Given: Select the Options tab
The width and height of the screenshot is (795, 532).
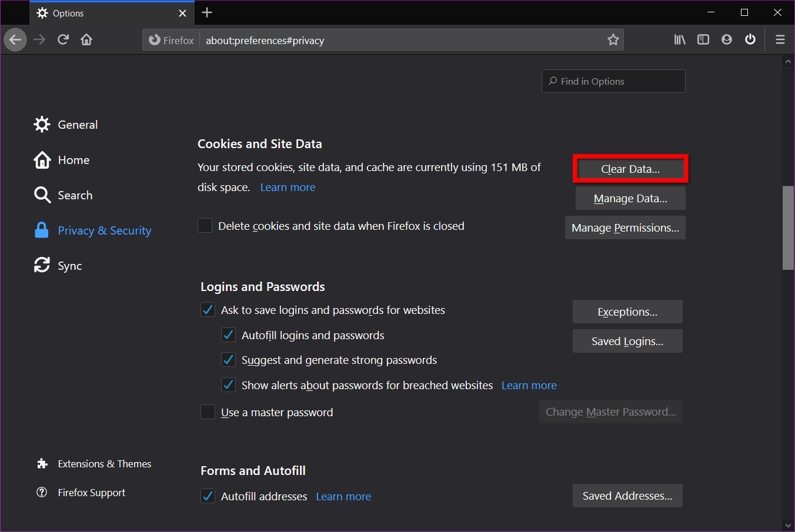Looking at the screenshot, I should tap(112, 13).
